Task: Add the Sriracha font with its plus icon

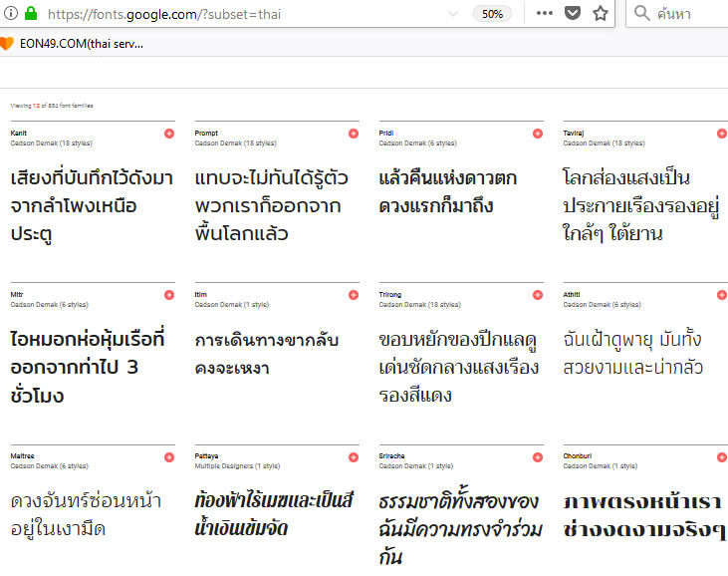Action: click(x=538, y=457)
